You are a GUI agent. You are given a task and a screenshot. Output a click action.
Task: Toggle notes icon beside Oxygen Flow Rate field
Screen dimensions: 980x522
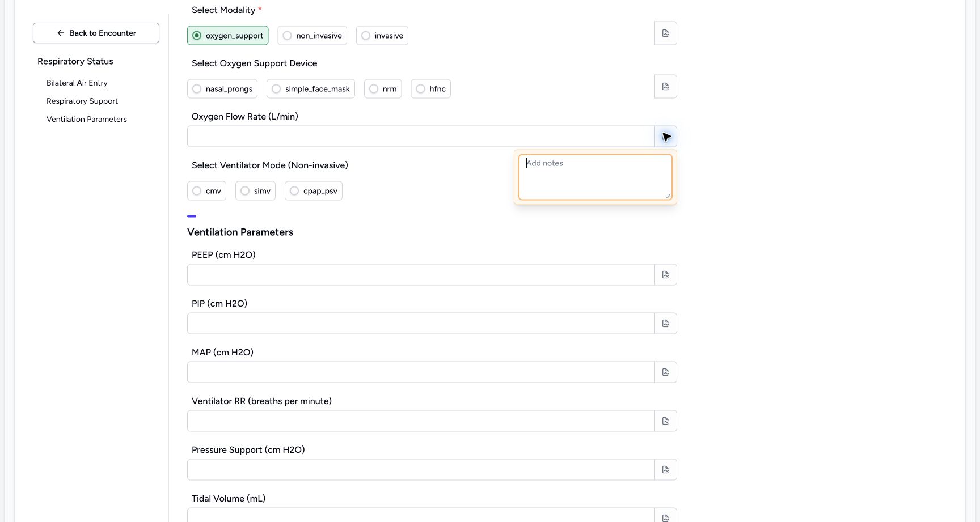pyautogui.click(x=665, y=137)
